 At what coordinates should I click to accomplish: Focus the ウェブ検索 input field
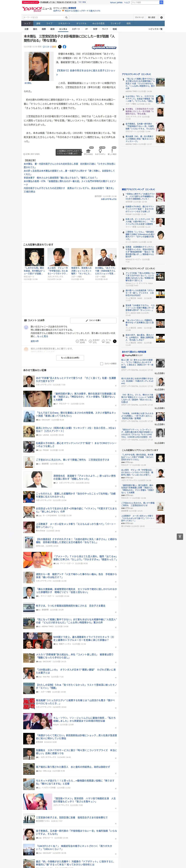point(145,2)
